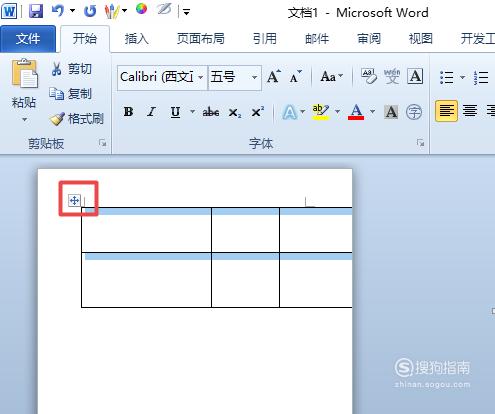Apply yellow text highlight color
The width and height of the screenshot is (495, 414).
321,112
